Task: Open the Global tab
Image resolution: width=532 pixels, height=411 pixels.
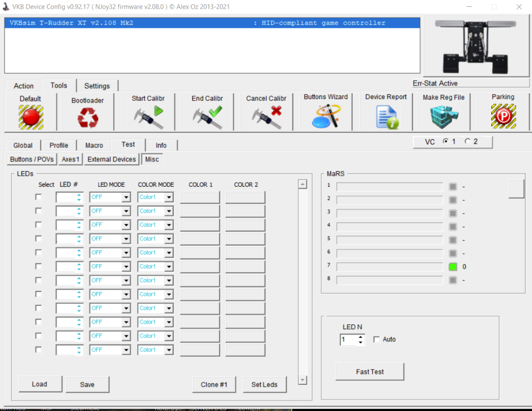Action: (x=23, y=145)
